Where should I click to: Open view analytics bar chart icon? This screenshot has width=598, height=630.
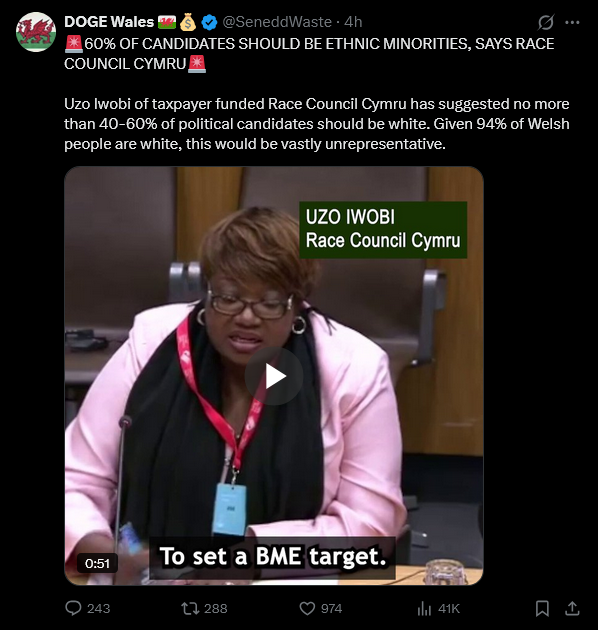[424, 609]
